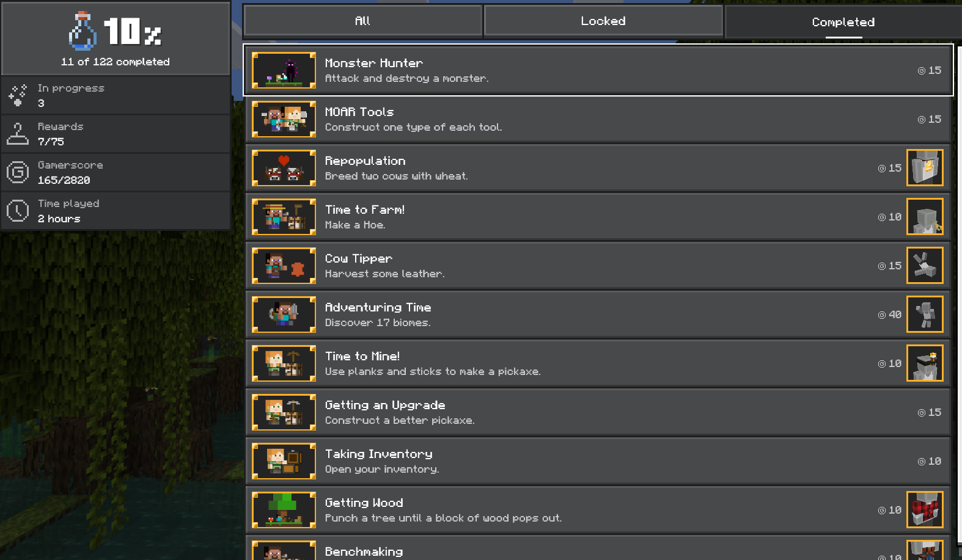Open the Getting an Upgrade achievement row
Viewport: 962px width, 560px height.
coord(598,412)
